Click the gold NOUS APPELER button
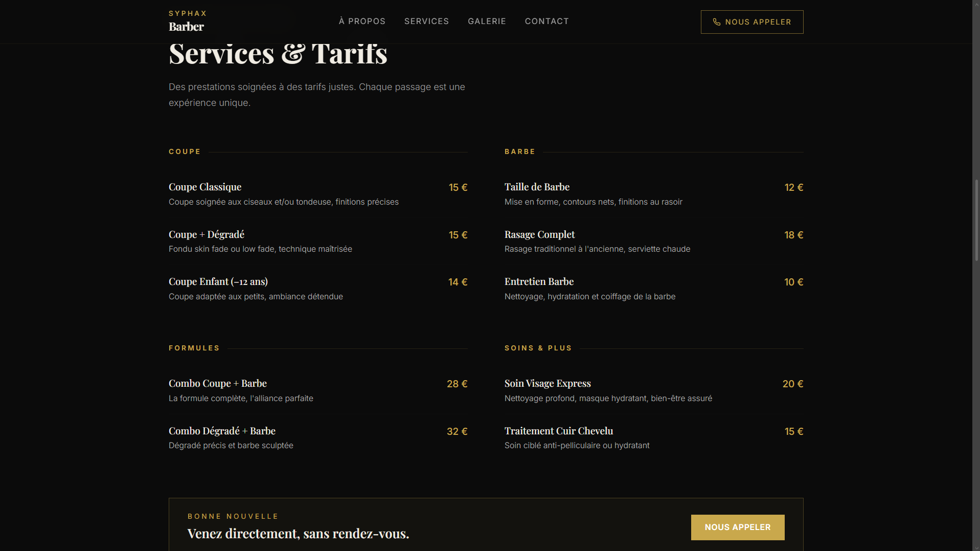This screenshot has width=980, height=551. click(737, 527)
